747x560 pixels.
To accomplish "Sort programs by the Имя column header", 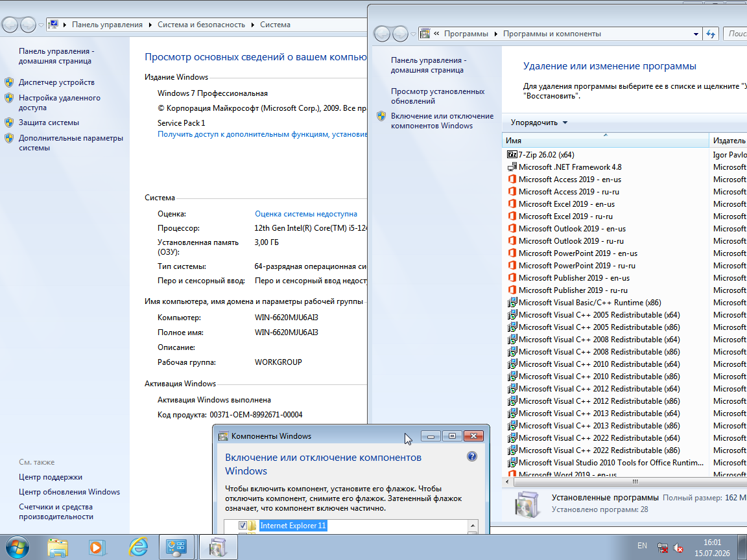I will (606, 140).
